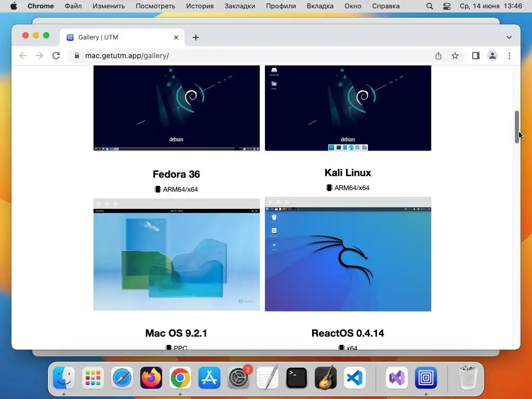Open Visual Studio Code from Dock
The height and width of the screenshot is (399, 532).
point(354,378)
